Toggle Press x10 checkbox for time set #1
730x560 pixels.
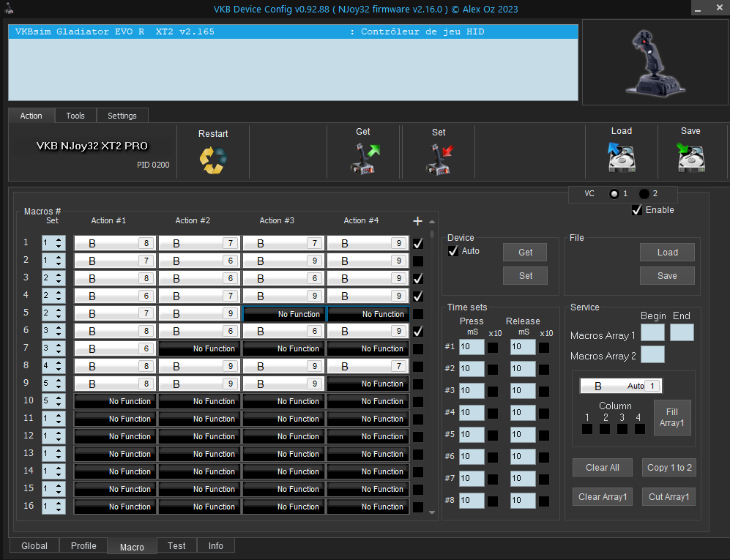click(493, 348)
